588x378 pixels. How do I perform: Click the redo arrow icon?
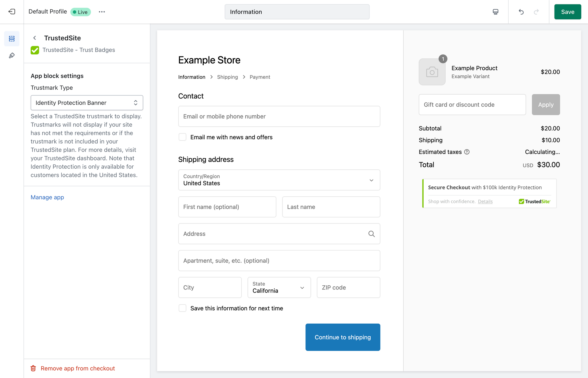pos(536,11)
